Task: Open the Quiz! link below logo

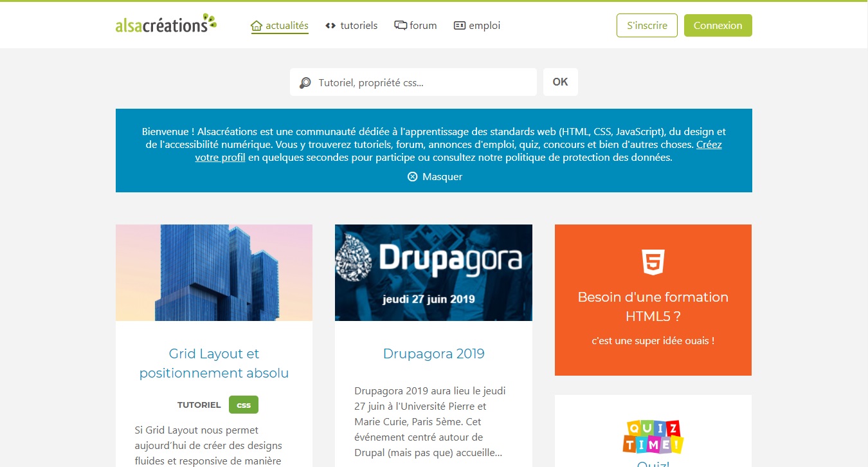Action: coord(653,463)
